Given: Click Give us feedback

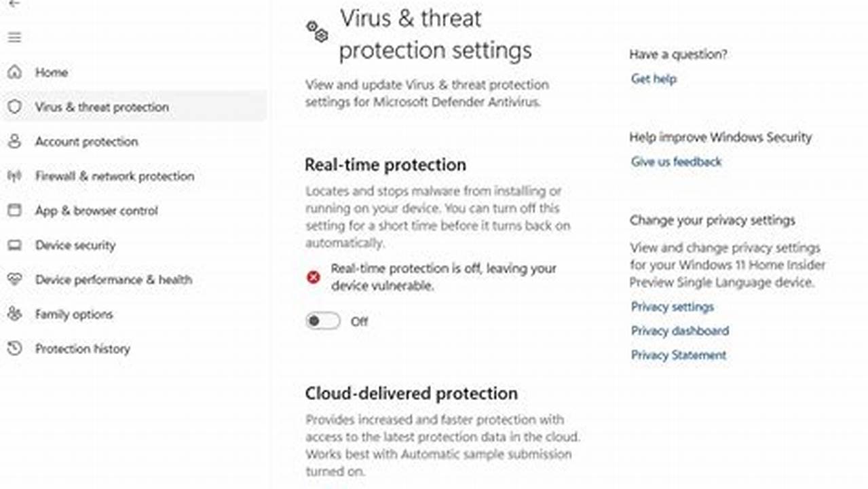Looking at the screenshot, I should coord(676,162).
